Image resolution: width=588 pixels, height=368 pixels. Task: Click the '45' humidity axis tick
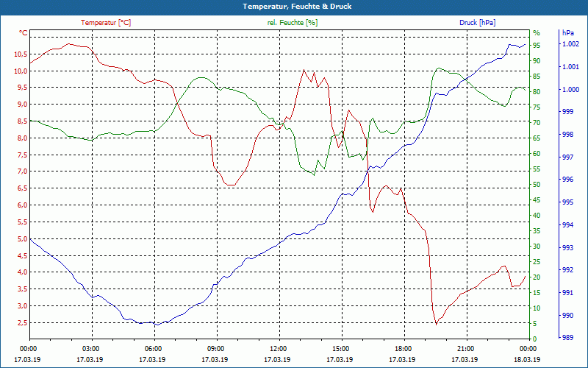tap(537, 200)
